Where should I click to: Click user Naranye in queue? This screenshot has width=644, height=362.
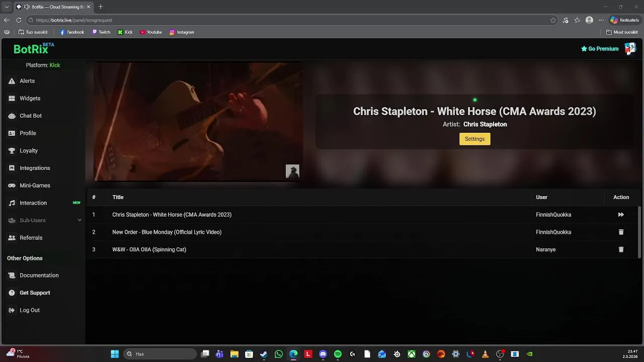545,249
